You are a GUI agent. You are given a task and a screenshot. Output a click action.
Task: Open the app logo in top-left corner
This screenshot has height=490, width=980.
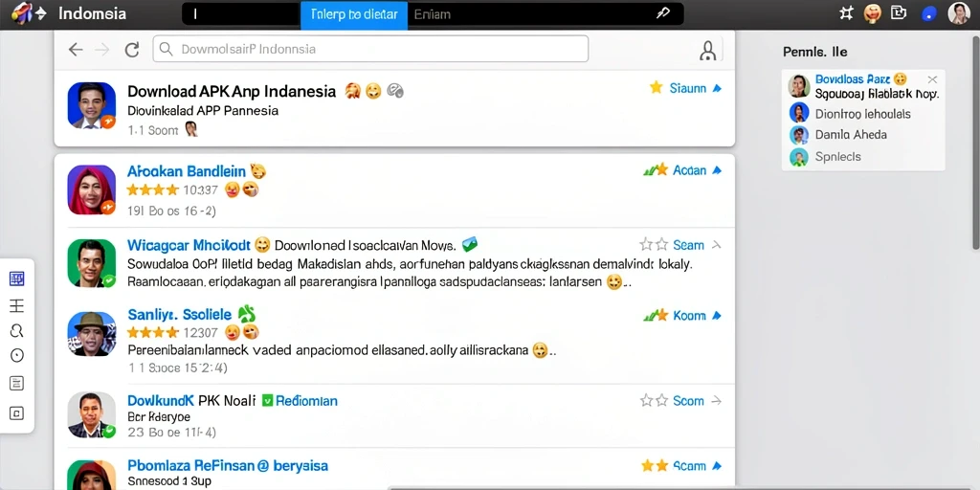click(x=22, y=13)
